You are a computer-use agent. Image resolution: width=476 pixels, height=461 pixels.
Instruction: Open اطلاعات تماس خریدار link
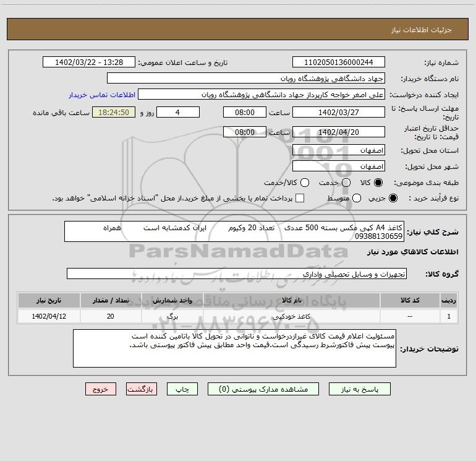(102, 95)
